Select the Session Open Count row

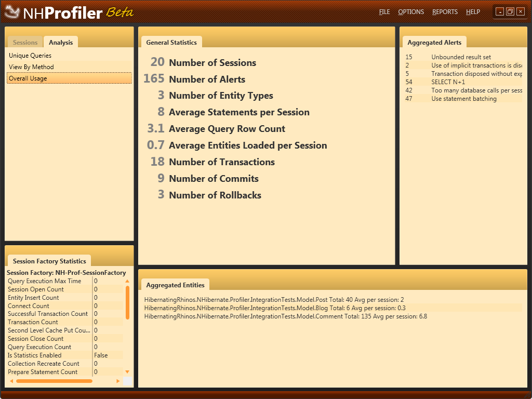65,289
